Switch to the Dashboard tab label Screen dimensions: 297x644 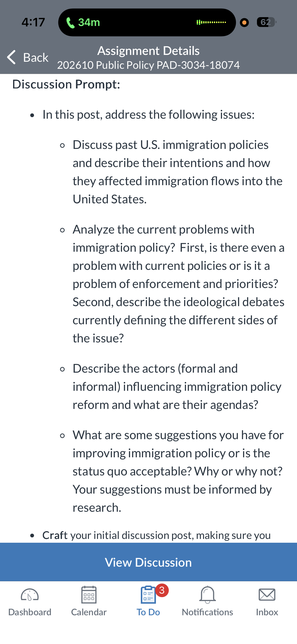point(30,612)
